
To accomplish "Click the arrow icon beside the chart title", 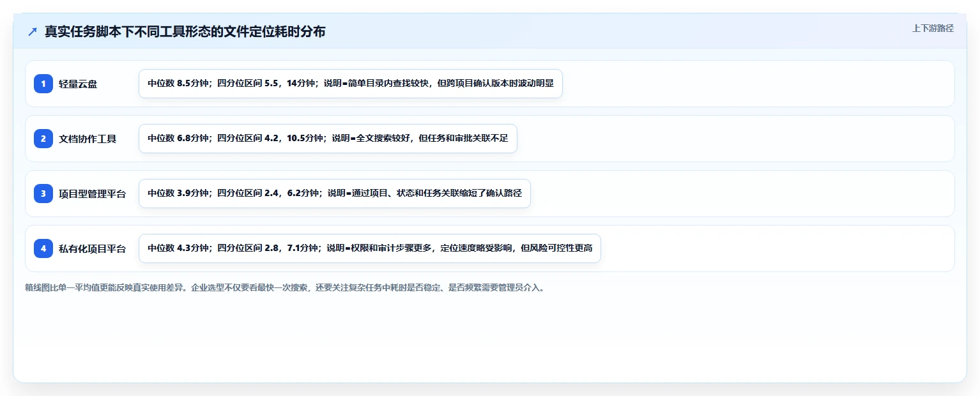I will click(33, 31).
